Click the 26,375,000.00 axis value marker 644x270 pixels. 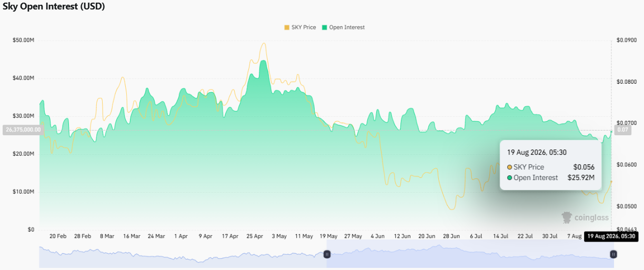[x=22, y=129]
